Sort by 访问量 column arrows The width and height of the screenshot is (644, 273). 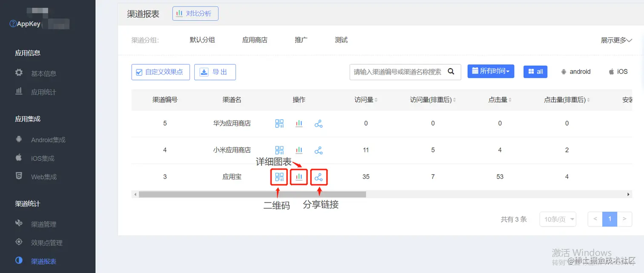(x=376, y=100)
